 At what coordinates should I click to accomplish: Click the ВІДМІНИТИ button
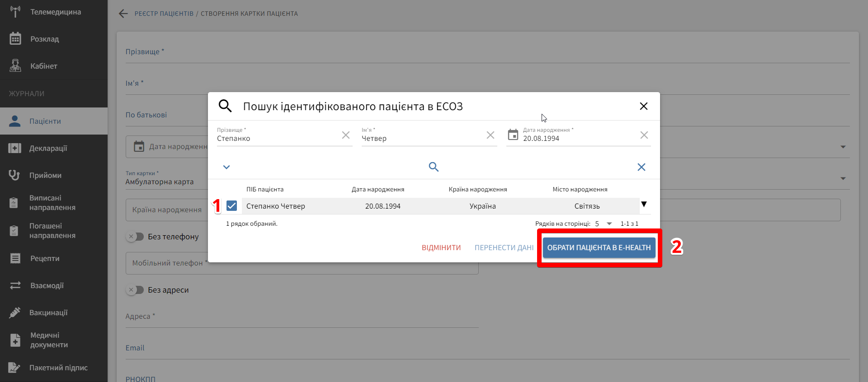[441, 247]
